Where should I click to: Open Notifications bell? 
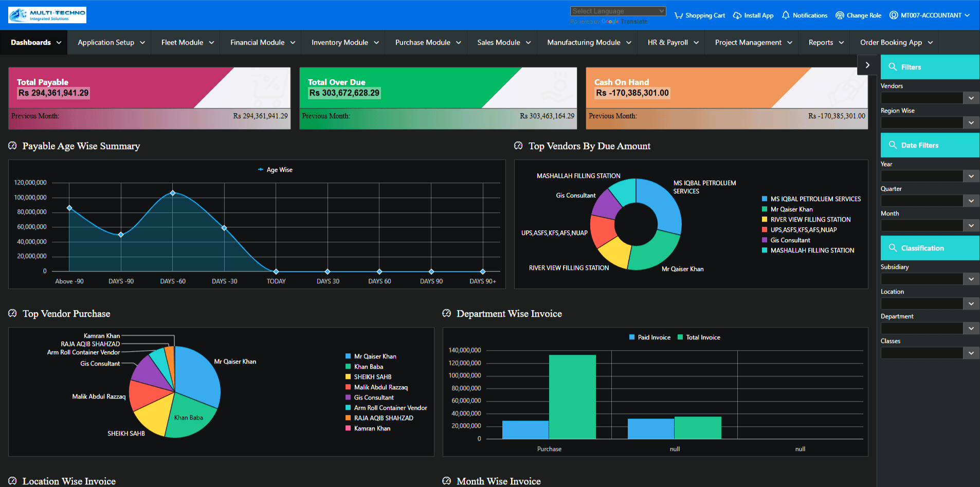click(804, 15)
